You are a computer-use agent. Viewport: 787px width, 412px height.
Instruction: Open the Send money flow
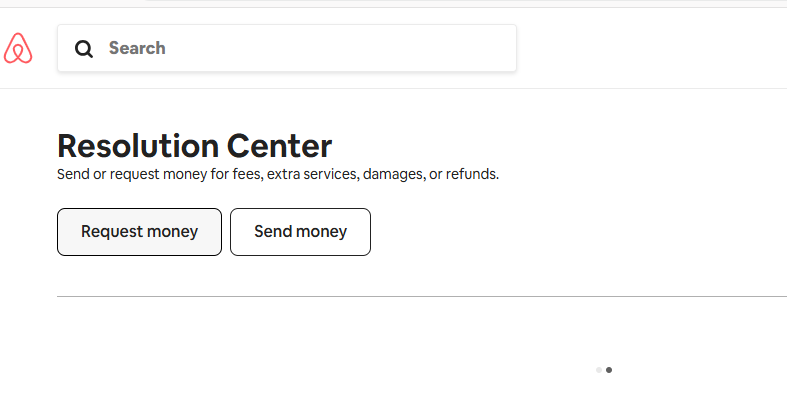(x=300, y=232)
